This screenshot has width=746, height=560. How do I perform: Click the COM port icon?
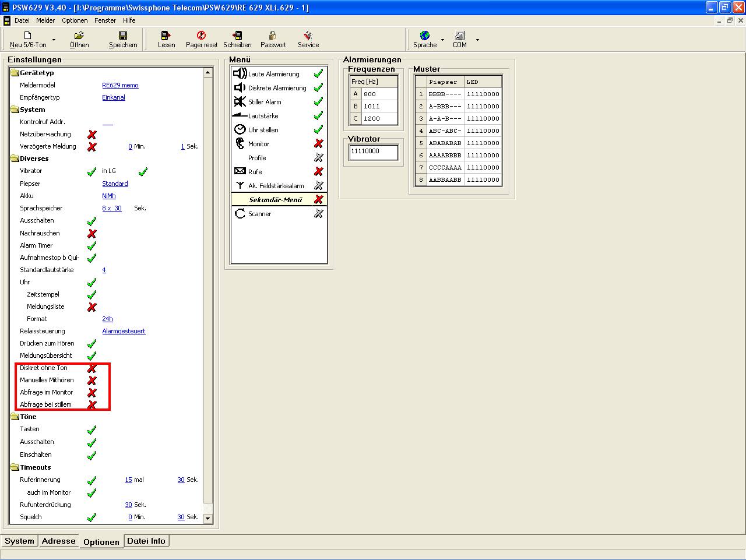pyautogui.click(x=460, y=36)
